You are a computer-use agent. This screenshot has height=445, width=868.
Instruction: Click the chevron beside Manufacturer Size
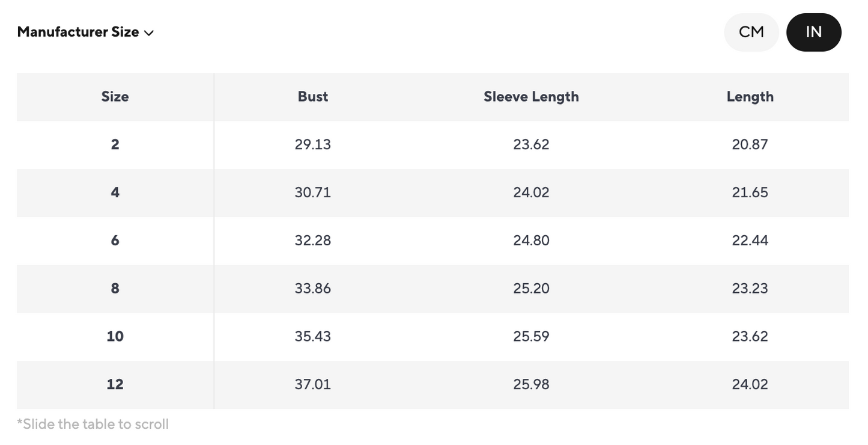point(149,33)
